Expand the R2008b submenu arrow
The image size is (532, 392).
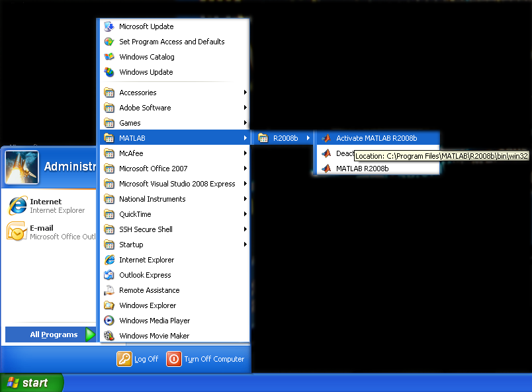308,138
